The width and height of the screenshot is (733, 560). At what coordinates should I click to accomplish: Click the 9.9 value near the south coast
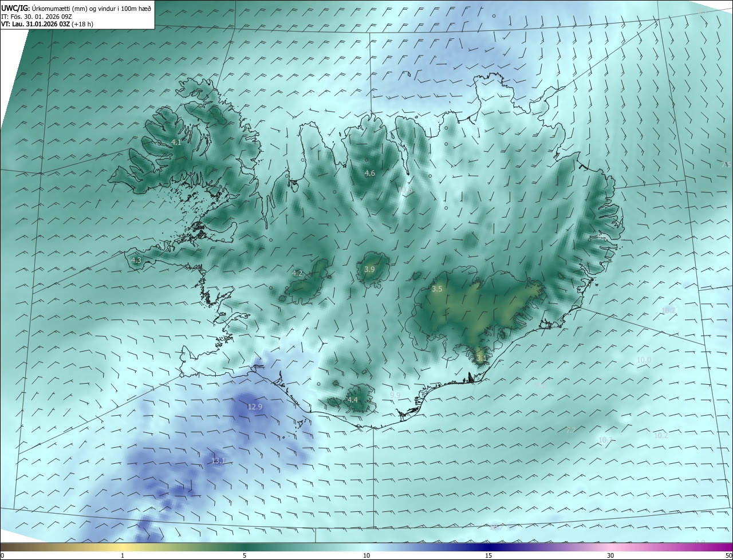(x=395, y=395)
